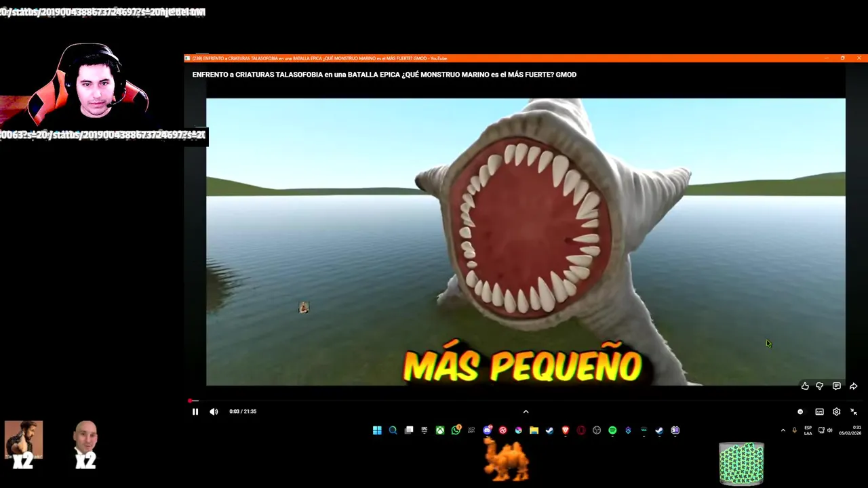Open player settings gear

tap(836, 411)
